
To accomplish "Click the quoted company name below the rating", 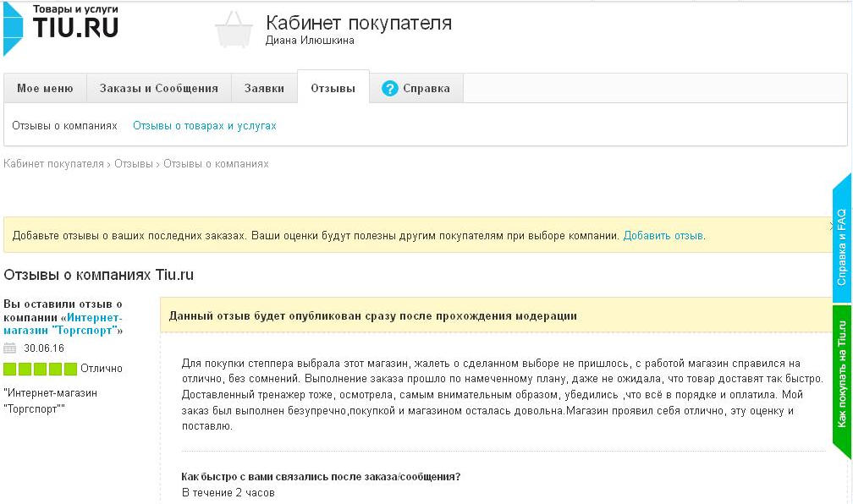I will tap(51, 401).
